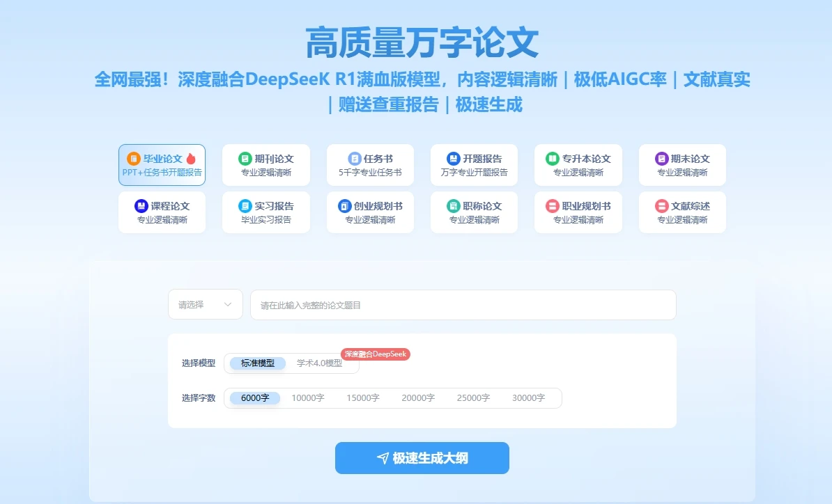Click the dark blue 课程论文 icon

click(x=141, y=205)
